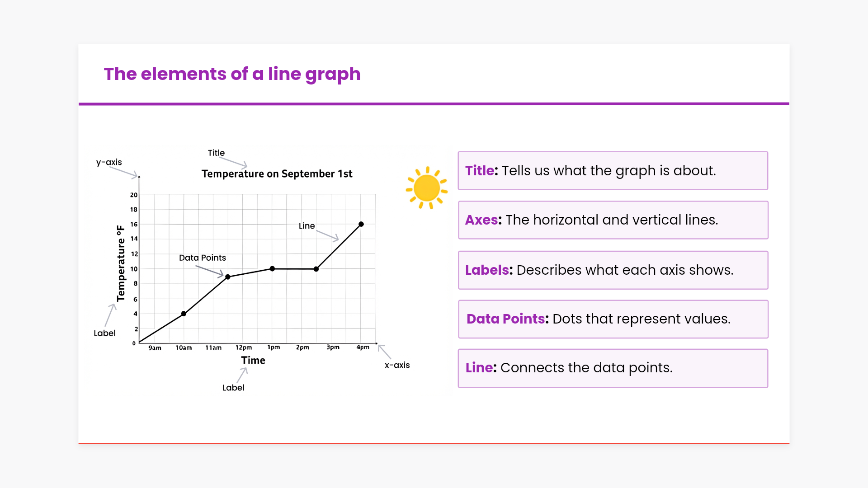This screenshot has height=488, width=868.
Task: Select the "Time" axis label
Action: 253,360
